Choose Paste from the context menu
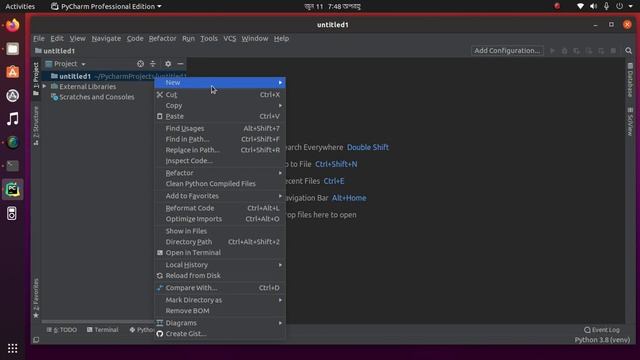This screenshot has height=360, width=640. click(220, 116)
